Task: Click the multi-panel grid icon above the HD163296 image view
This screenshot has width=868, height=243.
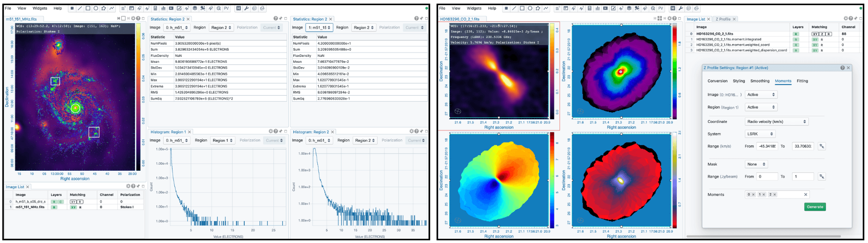Action: coord(659,18)
